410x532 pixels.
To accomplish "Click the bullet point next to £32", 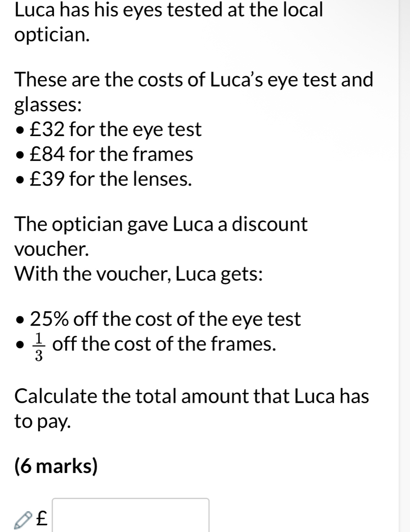I will point(21,130).
